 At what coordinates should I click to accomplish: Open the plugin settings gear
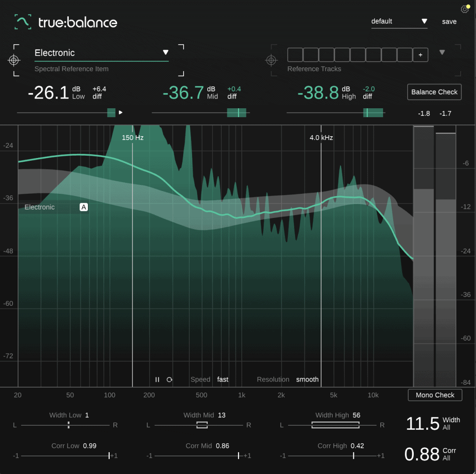(x=465, y=9)
